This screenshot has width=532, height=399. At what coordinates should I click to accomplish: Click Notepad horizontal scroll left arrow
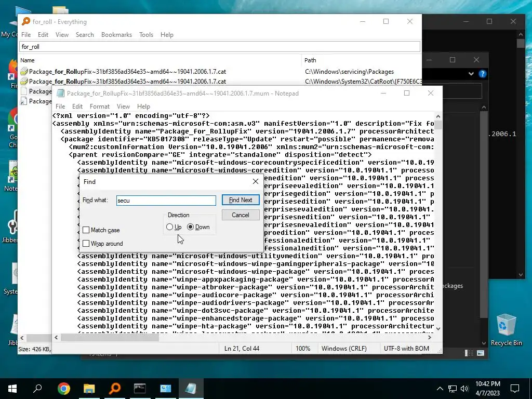coord(56,338)
